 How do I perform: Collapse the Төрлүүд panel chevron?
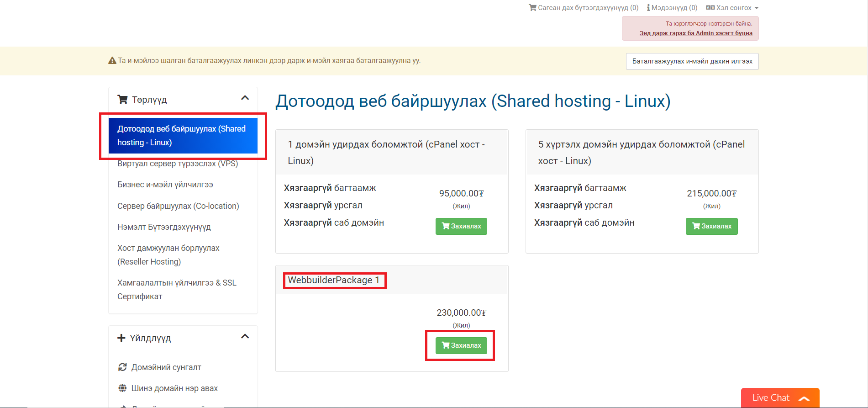coord(245,98)
